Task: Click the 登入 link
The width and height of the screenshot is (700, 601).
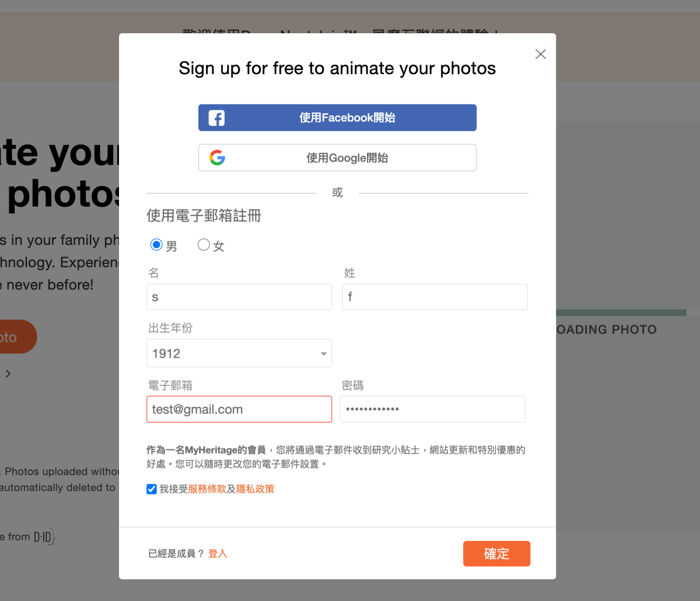Action: pyautogui.click(x=218, y=554)
